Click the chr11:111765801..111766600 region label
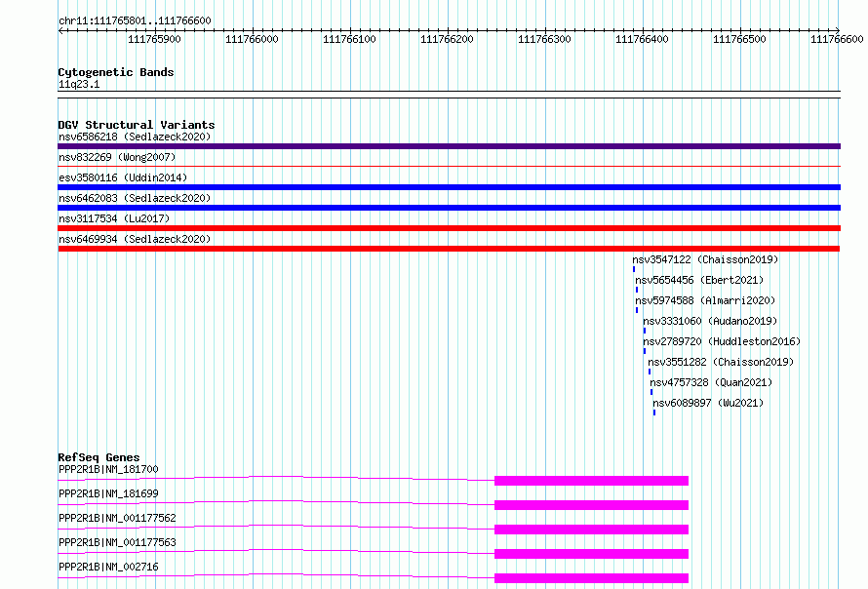The image size is (868, 589). (x=135, y=21)
